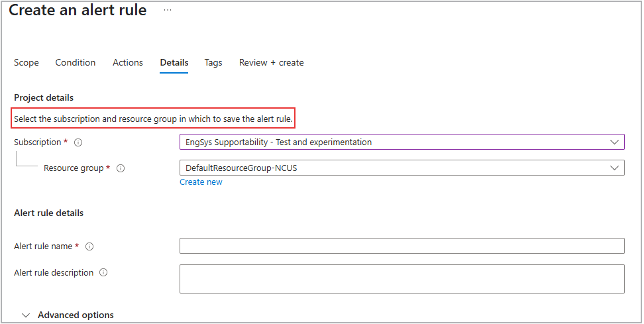
Task: Click the Alert rule details heading
Action: 49,213
